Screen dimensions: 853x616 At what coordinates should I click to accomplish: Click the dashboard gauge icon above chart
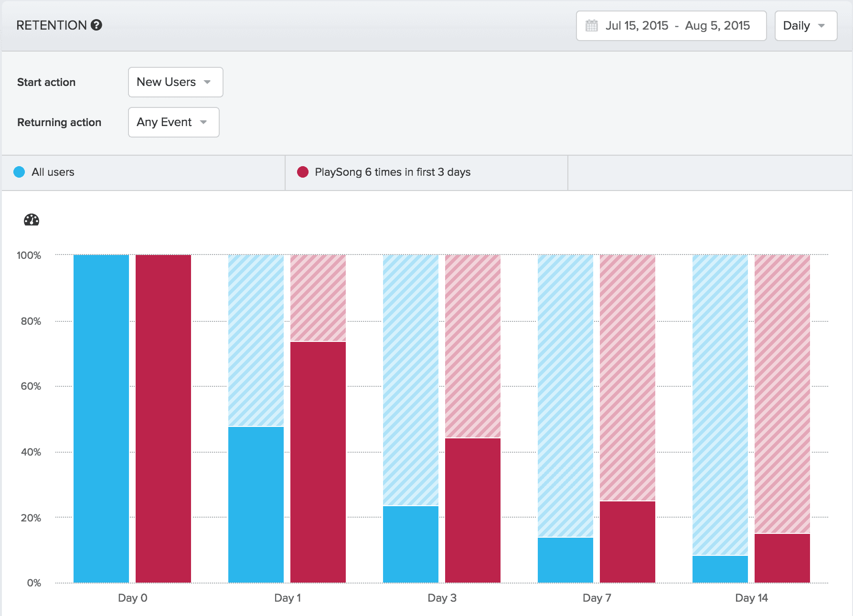pos(32,220)
